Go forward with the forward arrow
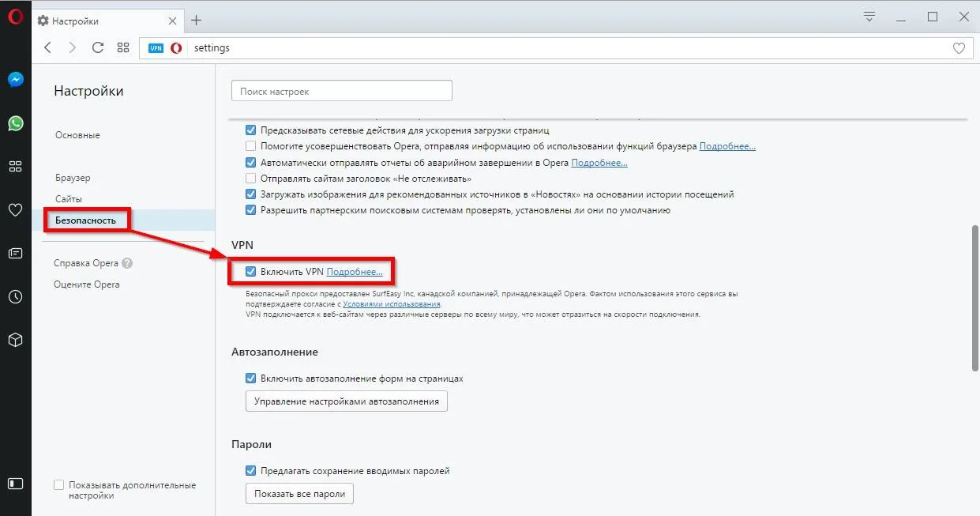This screenshot has width=980, height=516. (x=73, y=47)
